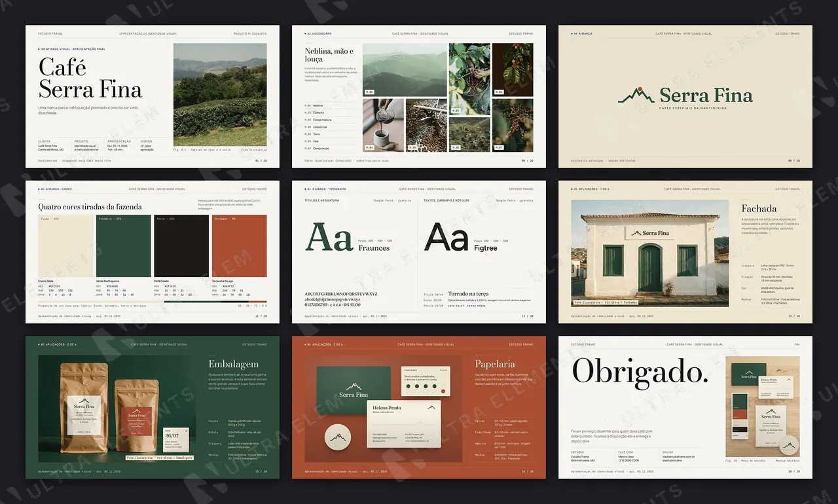The height and width of the screenshot is (504, 838).
Task: Select the misty mountains moodboard photo
Action: (x=405, y=70)
